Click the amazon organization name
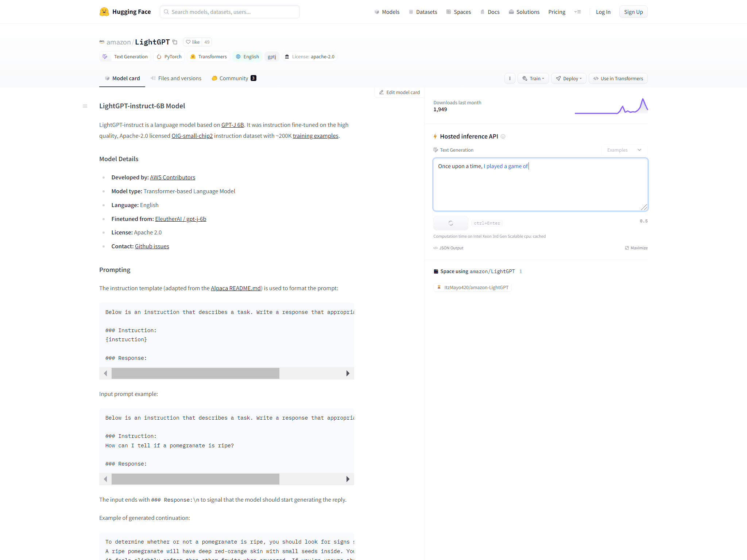Screen dimensions: 747x560 [x=119, y=42]
